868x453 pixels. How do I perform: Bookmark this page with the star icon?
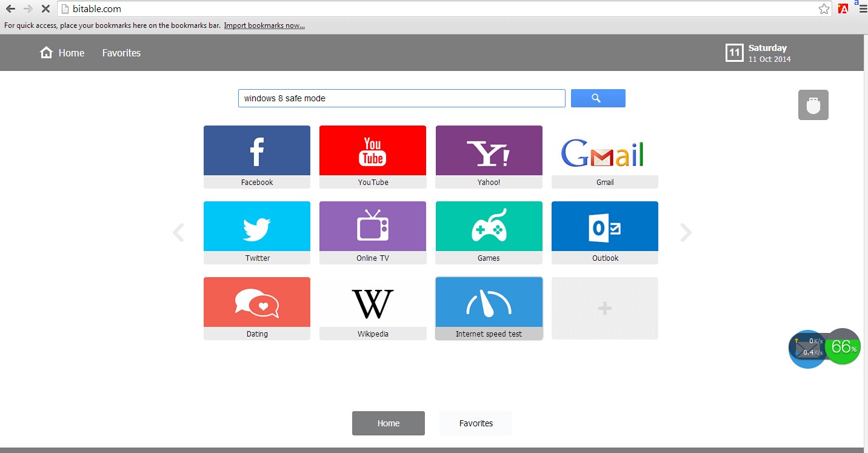pos(824,9)
